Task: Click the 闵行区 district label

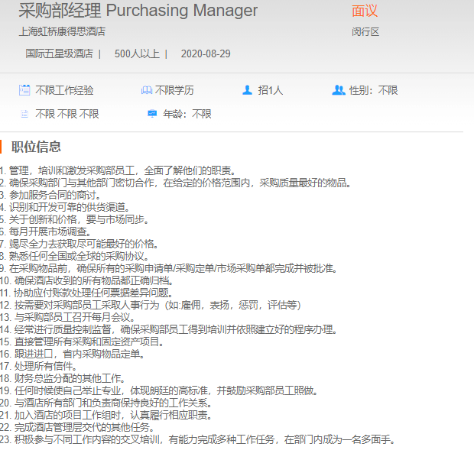Action: (x=365, y=32)
